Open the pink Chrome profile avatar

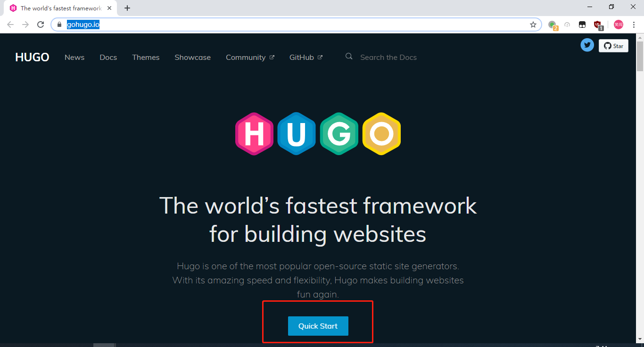coord(619,25)
